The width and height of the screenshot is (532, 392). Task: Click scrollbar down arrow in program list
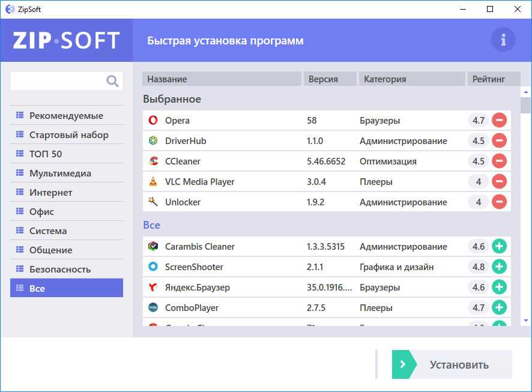(526, 321)
